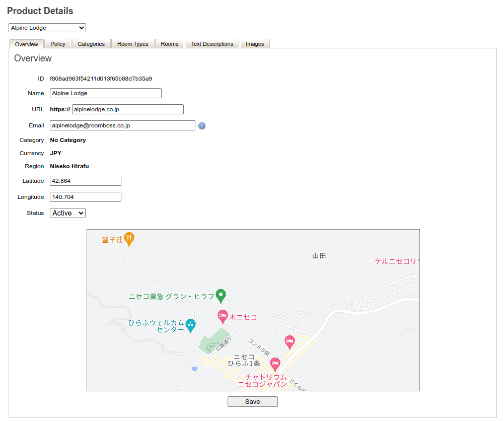Image resolution: width=504 pixels, height=421 pixels.
Task: Expand the Status dropdown showing Active
Action: point(68,213)
